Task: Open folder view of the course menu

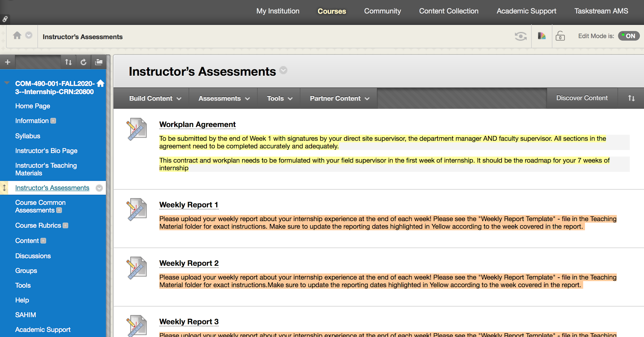Action: (98, 62)
